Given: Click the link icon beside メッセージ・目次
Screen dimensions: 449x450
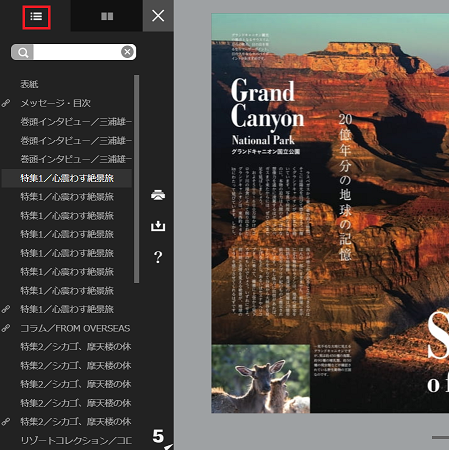Looking at the screenshot, I should click(x=6, y=103).
